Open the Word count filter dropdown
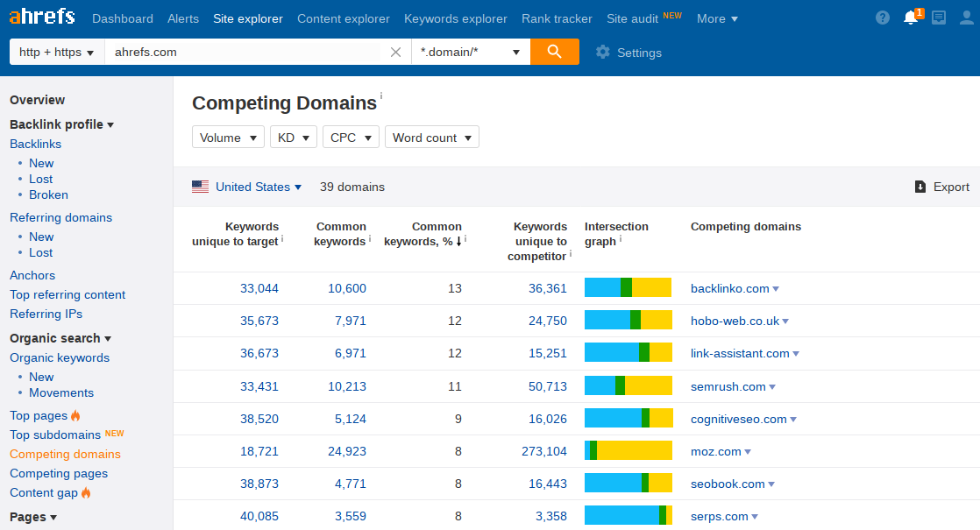This screenshot has height=530, width=980. click(x=432, y=138)
